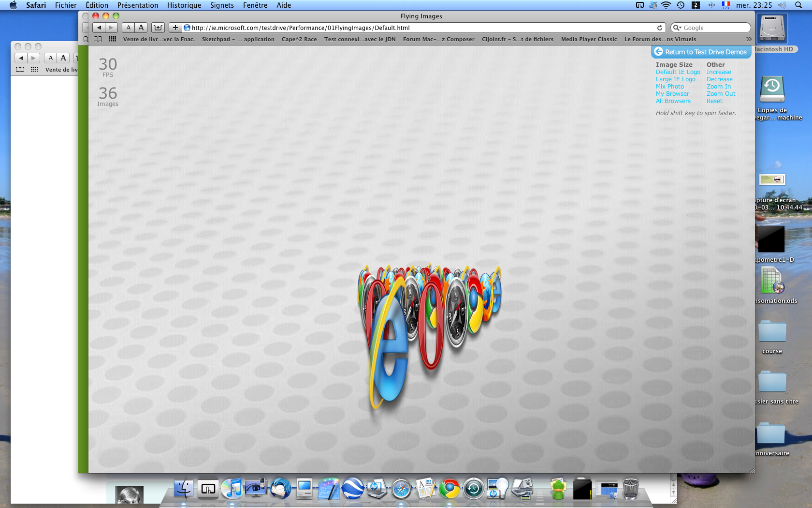Click Reset link
This screenshot has width=812, height=508.
point(714,101)
